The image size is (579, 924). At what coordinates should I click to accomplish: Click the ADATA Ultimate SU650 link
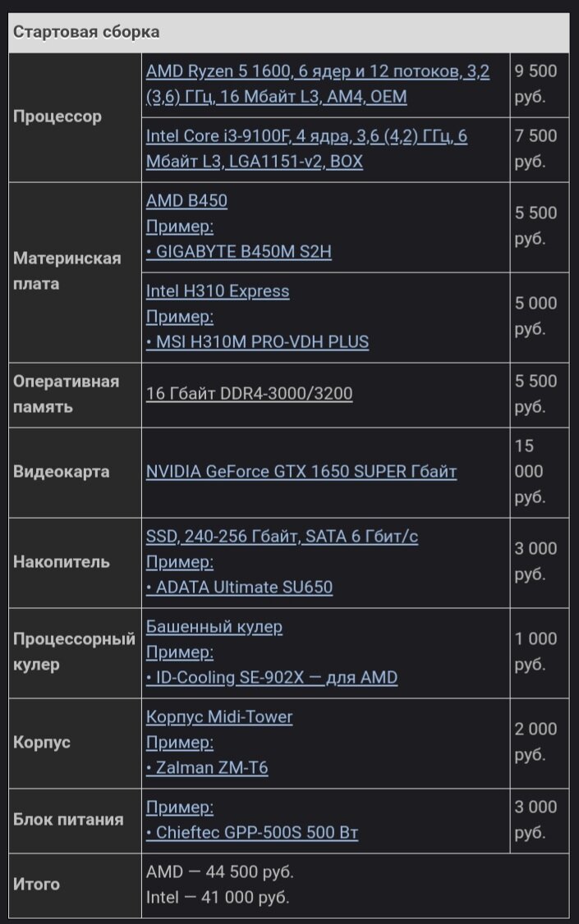(x=239, y=588)
